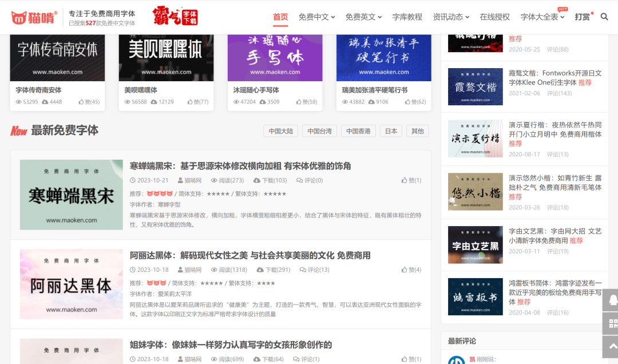Open the 鸿雷板书 sidebar thumbnail
Viewport: 618px width, 364px height.
point(476,296)
